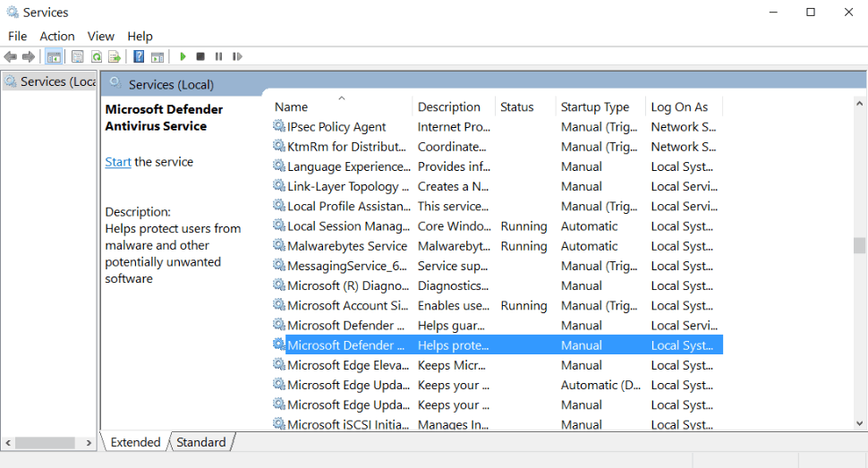Switch to the Extended tab
868x468 pixels.
point(135,442)
